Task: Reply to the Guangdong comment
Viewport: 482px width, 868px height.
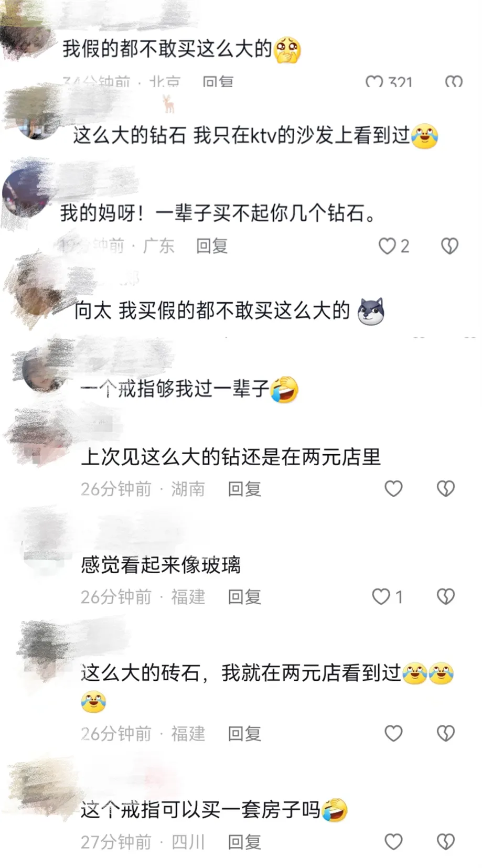Action: (211, 246)
